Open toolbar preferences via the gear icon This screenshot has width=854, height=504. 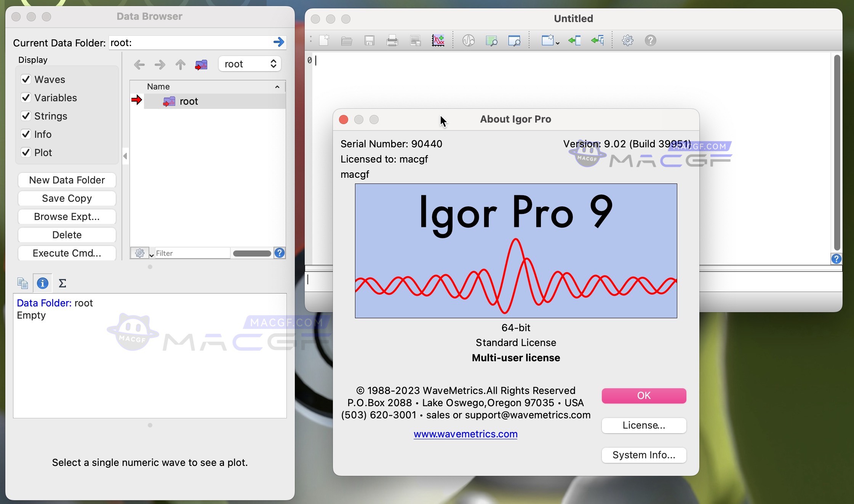pos(627,40)
